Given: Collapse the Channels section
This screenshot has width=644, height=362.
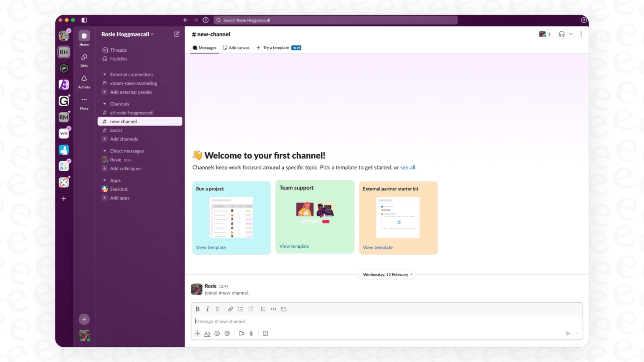Looking at the screenshot, I should [104, 103].
